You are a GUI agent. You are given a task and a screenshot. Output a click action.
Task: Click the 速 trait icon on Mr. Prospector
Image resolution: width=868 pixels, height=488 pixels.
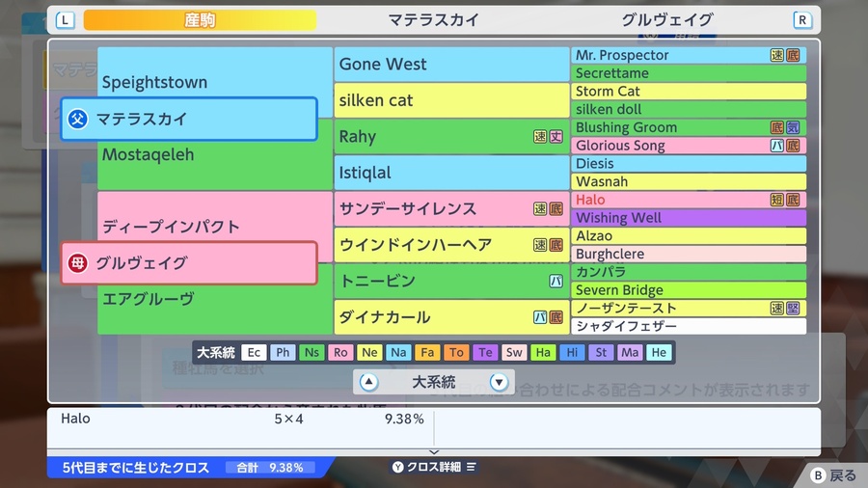click(777, 55)
